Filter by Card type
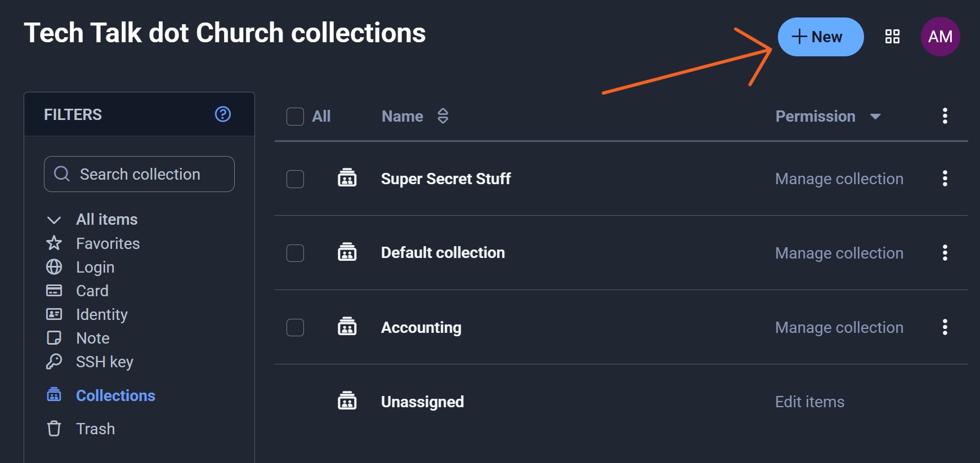The height and width of the screenshot is (463, 980). [92, 291]
